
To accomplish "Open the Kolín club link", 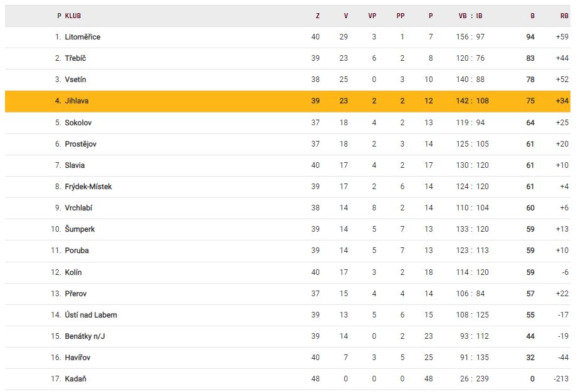I will [73, 272].
